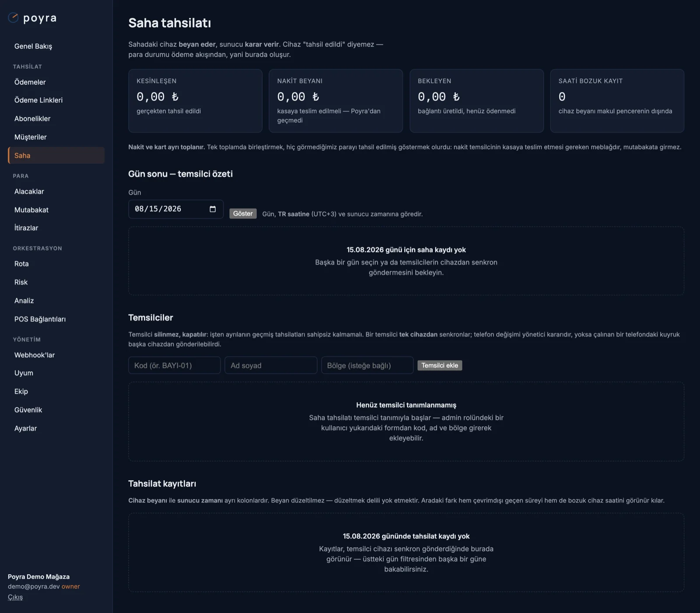Viewport: 700px width, 613px height.
Task: Click the Çıkış logout link
Action: click(x=15, y=597)
